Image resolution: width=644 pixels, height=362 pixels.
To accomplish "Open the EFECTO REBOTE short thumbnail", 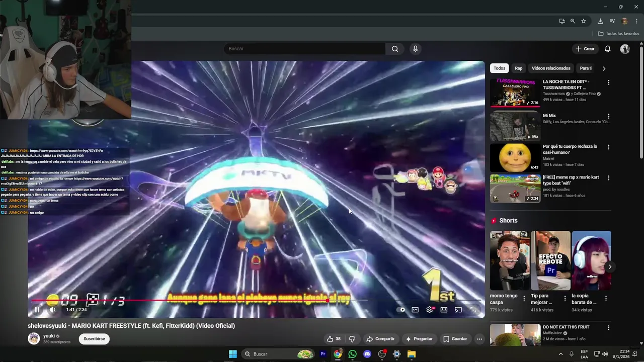I will 550,260.
